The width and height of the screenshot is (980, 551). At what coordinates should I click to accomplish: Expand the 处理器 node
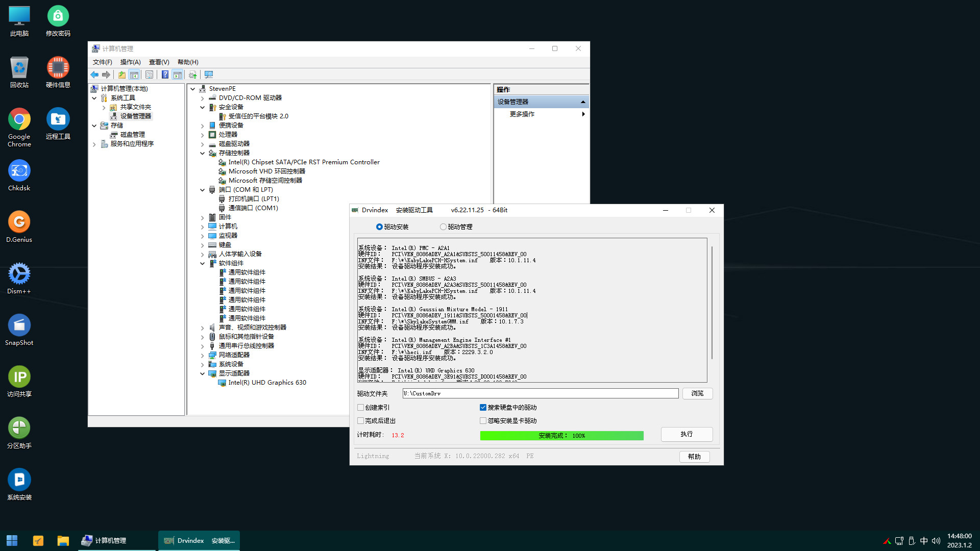click(203, 135)
